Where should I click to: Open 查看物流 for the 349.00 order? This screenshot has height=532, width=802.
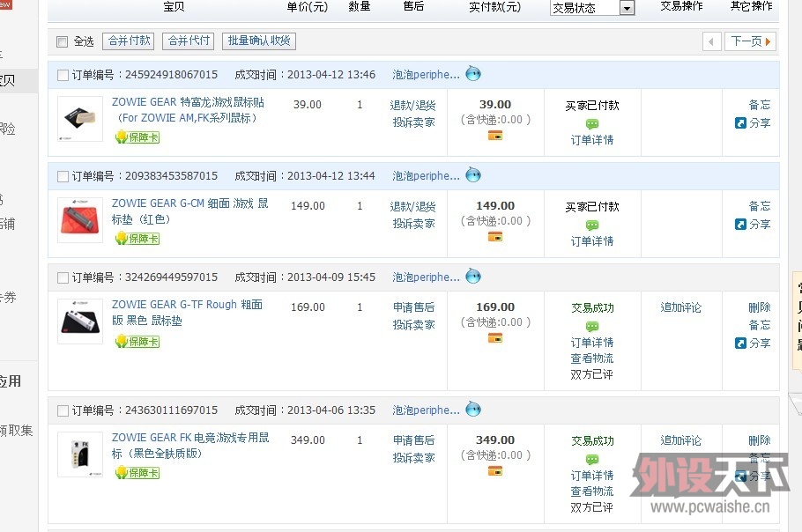point(592,491)
